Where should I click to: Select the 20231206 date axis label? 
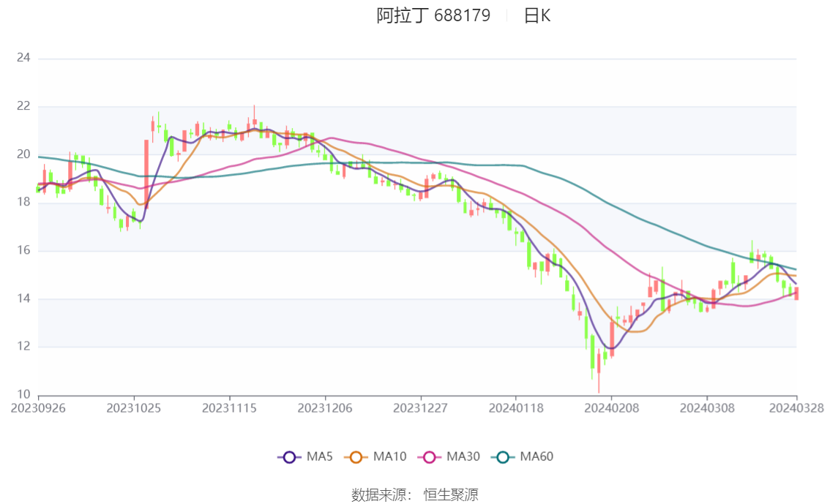pos(325,408)
